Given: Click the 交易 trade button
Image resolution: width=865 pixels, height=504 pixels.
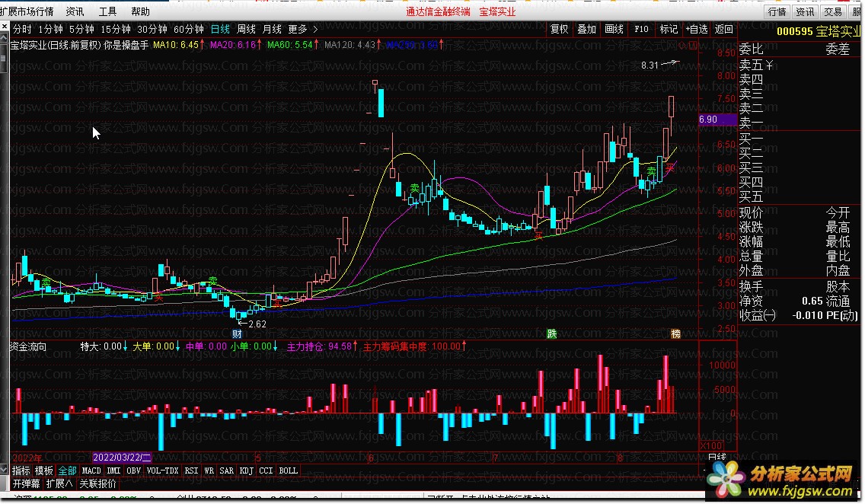Looking at the screenshot, I should [x=832, y=11].
